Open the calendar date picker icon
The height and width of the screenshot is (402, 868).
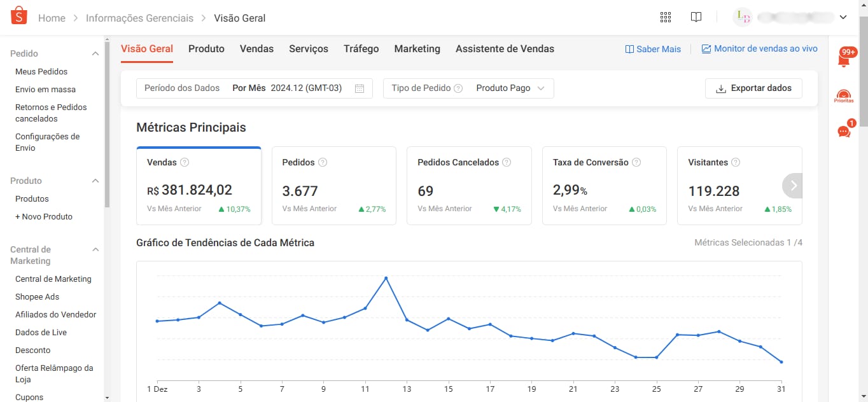pyautogui.click(x=360, y=88)
